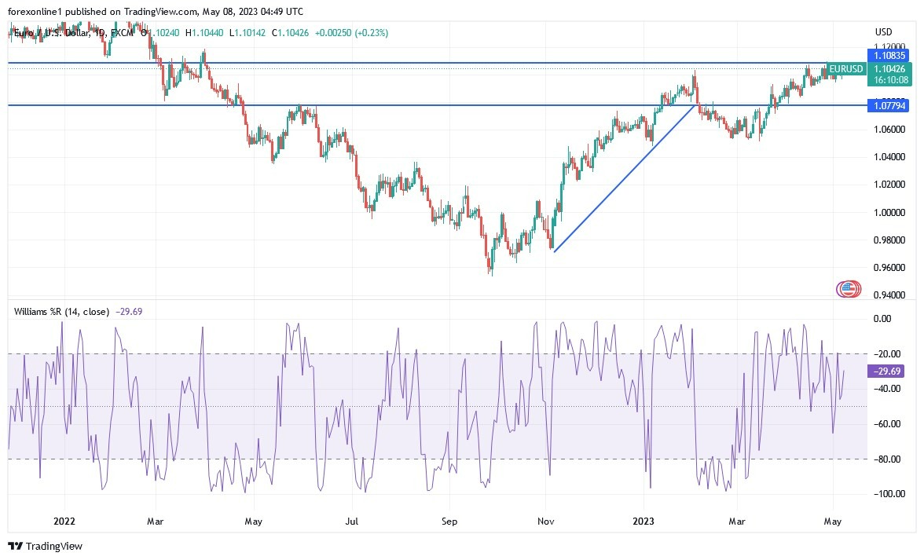Click the TradingView logo watermark

(45, 546)
